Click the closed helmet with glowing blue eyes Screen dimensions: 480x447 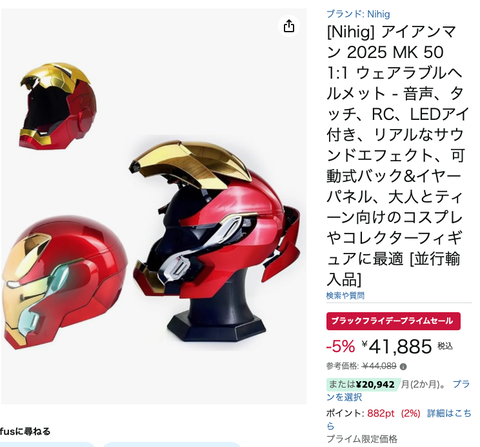click(x=64, y=282)
